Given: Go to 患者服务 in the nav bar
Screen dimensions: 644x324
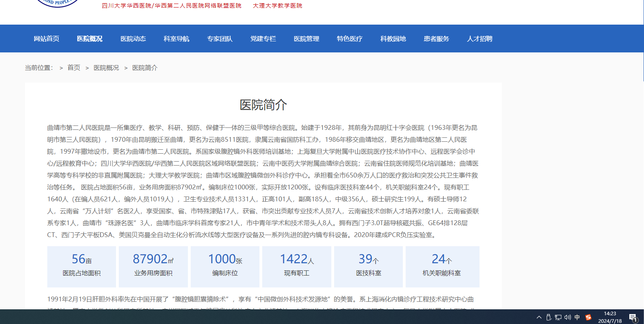Looking at the screenshot, I should pyautogui.click(x=436, y=39).
